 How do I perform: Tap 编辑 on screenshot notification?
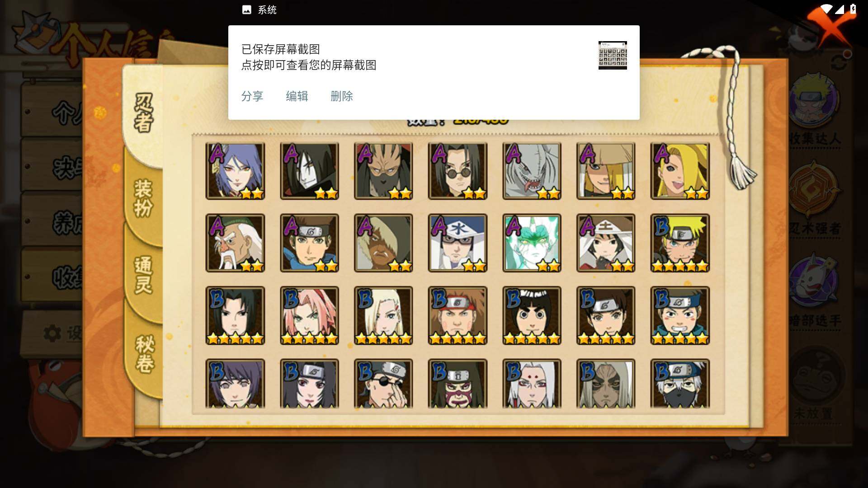coord(297,96)
